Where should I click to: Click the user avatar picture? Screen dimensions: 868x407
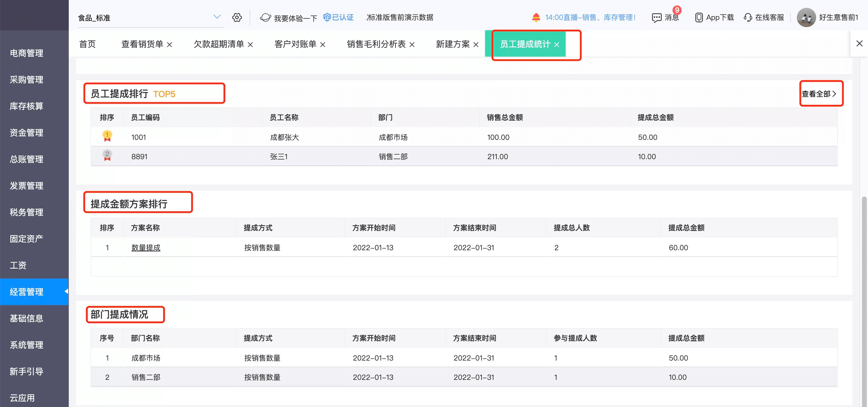[x=806, y=17]
